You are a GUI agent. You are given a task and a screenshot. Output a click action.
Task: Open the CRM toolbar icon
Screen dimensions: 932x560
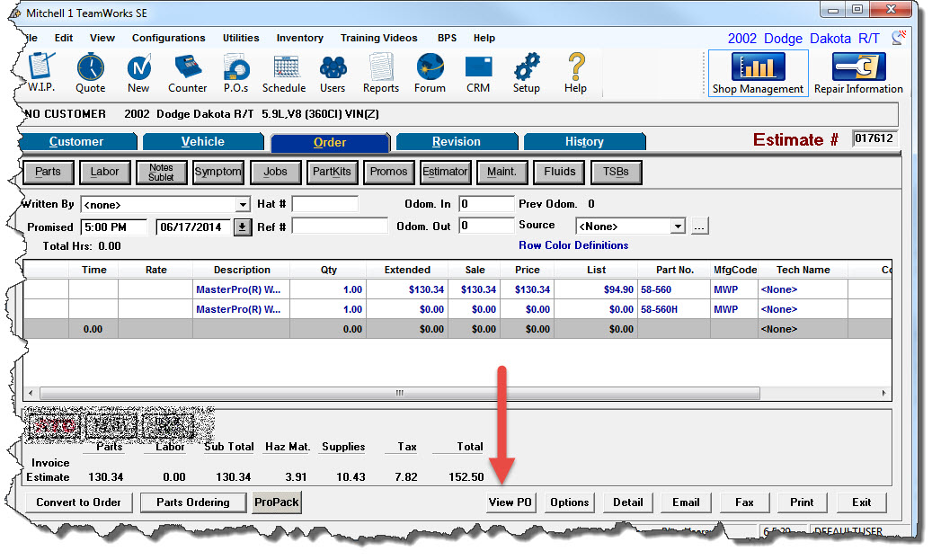click(x=478, y=73)
